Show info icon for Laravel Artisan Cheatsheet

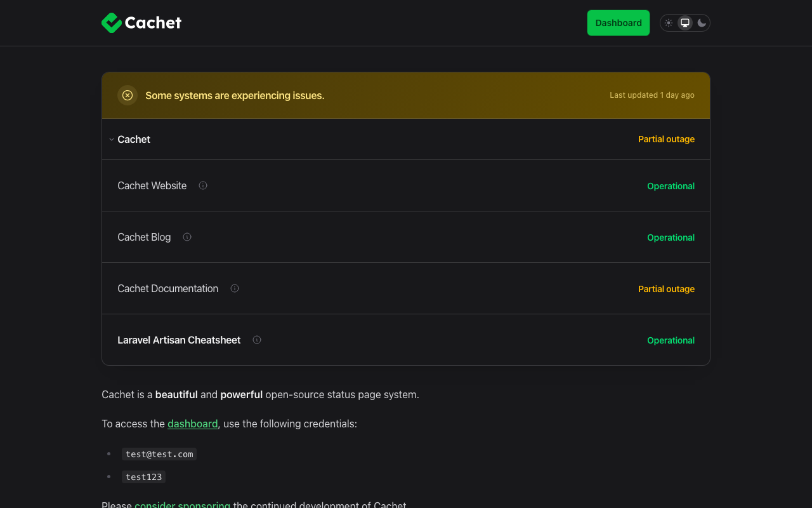[257, 340]
